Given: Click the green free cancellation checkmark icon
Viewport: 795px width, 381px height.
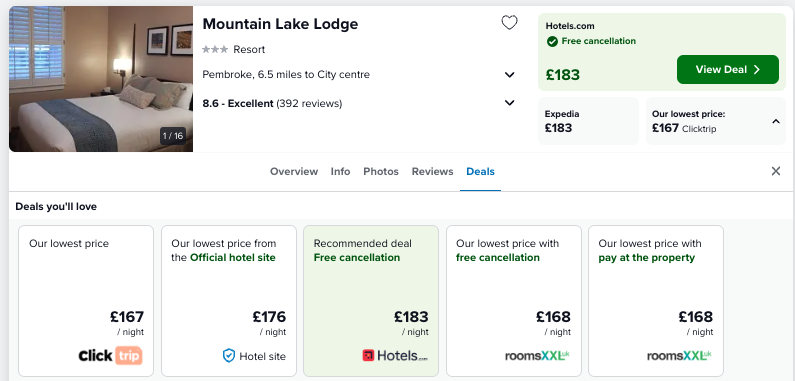Looking at the screenshot, I should (552, 42).
